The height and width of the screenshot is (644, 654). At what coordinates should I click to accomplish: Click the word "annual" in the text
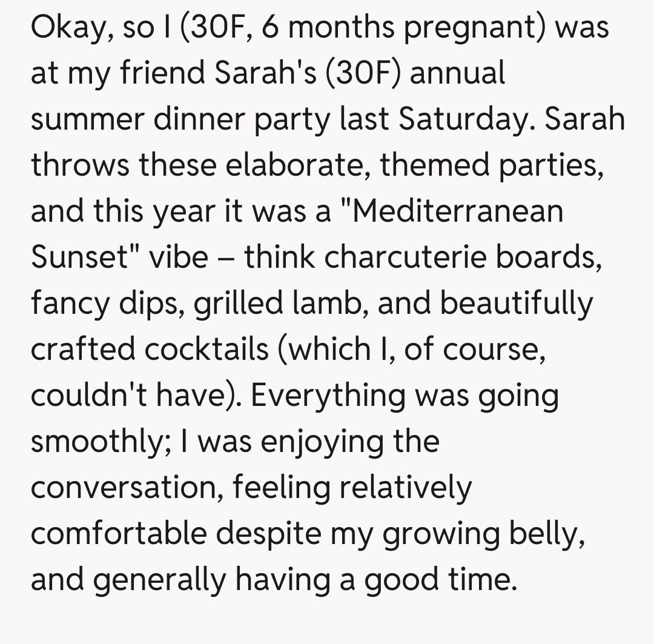coord(458,73)
